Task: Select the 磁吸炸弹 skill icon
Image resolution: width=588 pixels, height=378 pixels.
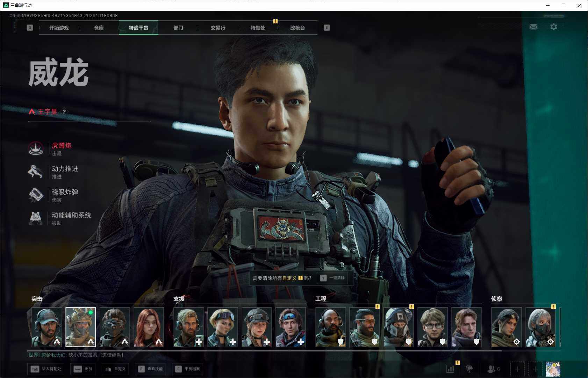Action: (36, 195)
